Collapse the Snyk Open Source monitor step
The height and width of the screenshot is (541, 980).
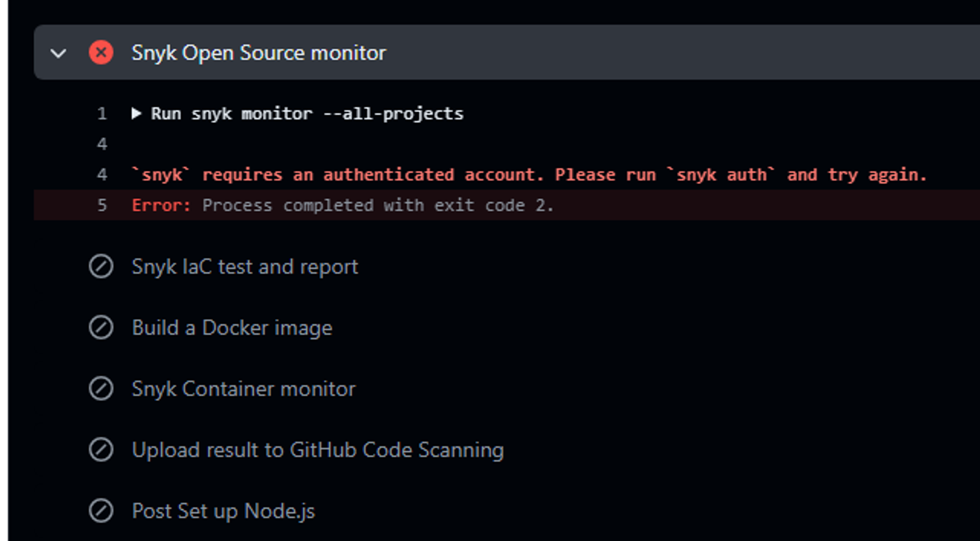(58, 53)
